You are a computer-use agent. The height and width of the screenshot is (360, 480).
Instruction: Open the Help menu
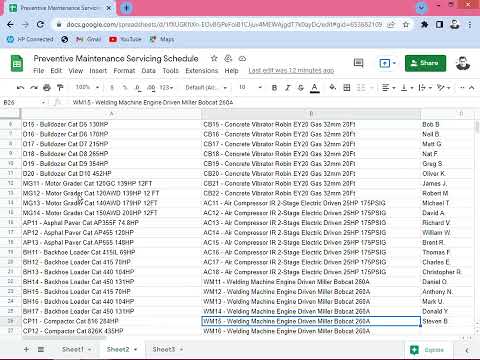231,71
